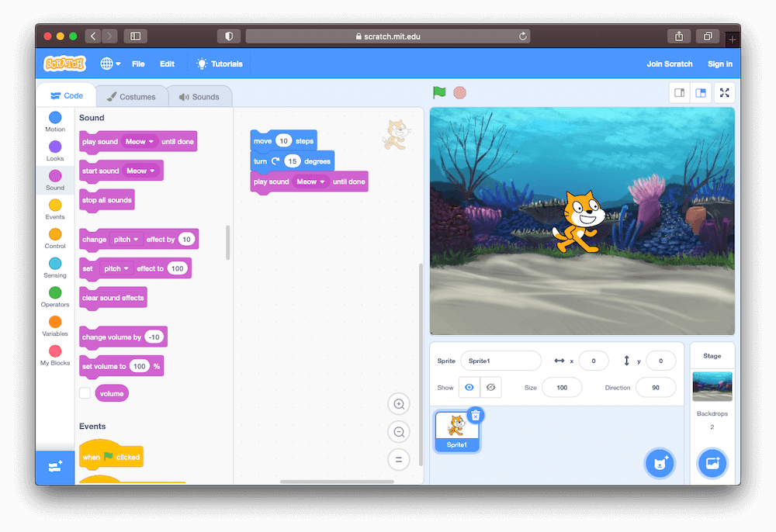Image resolution: width=776 pixels, height=532 pixels.
Task: Switch to small stage layout
Action: click(x=680, y=92)
